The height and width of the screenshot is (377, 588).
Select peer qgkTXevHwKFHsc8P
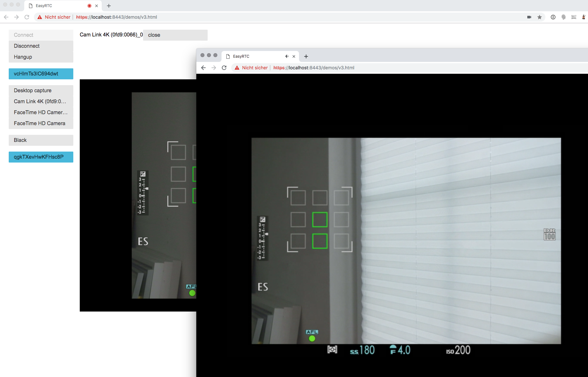tap(41, 157)
